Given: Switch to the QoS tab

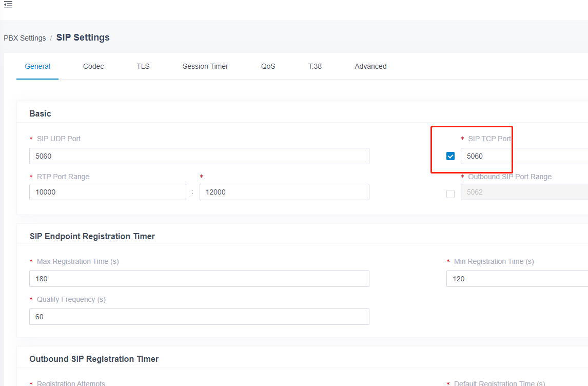Looking at the screenshot, I should click(x=268, y=66).
